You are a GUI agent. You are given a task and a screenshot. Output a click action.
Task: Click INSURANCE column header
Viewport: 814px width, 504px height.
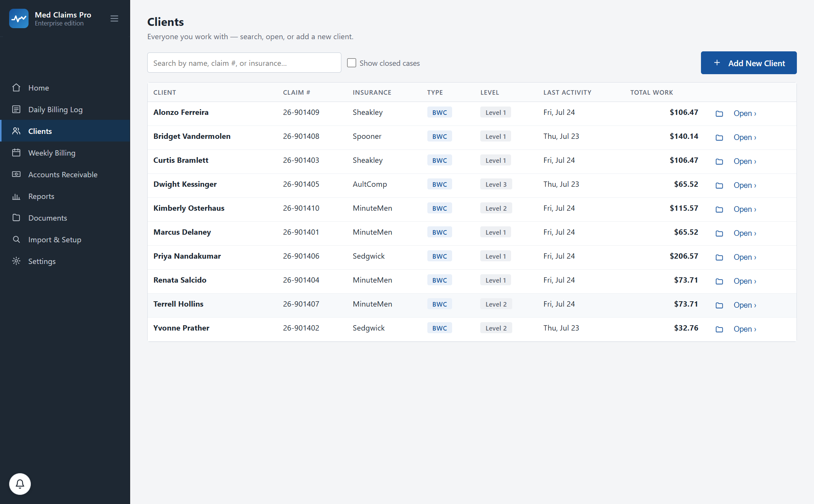(372, 92)
